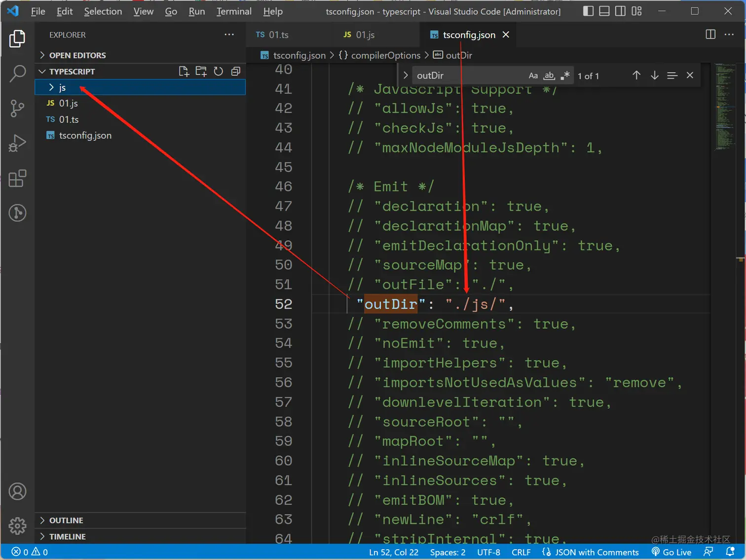This screenshot has height=560, width=746.
Task: Create a new file in TYPESCRIPT folder
Action: (184, 71)
